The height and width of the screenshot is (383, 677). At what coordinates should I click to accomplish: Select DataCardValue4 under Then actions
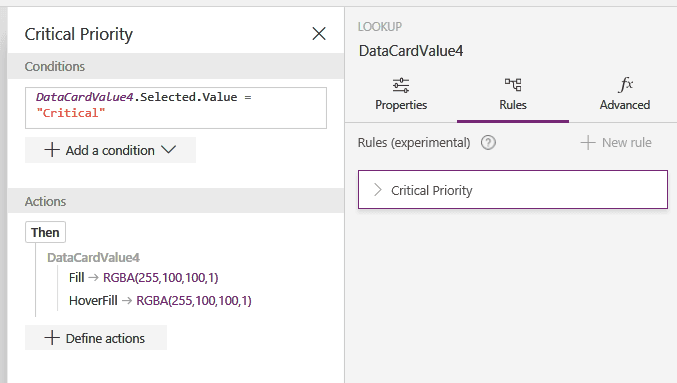[93, 258]
